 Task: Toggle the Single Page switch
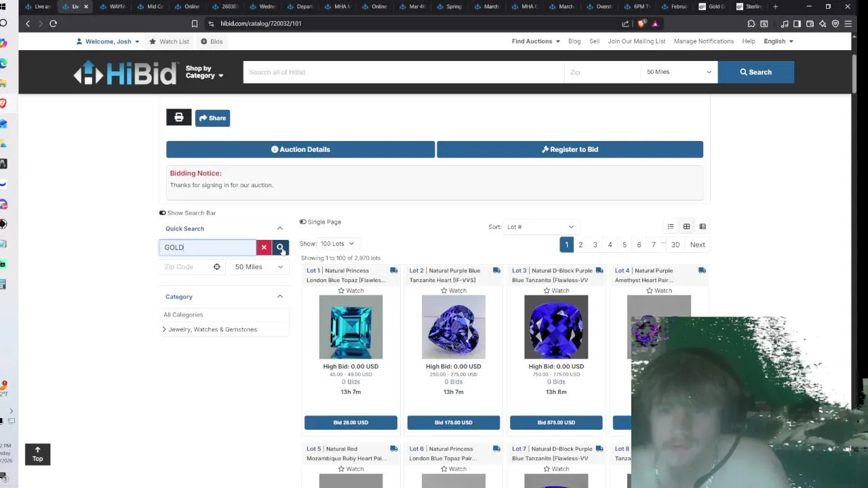303,222
